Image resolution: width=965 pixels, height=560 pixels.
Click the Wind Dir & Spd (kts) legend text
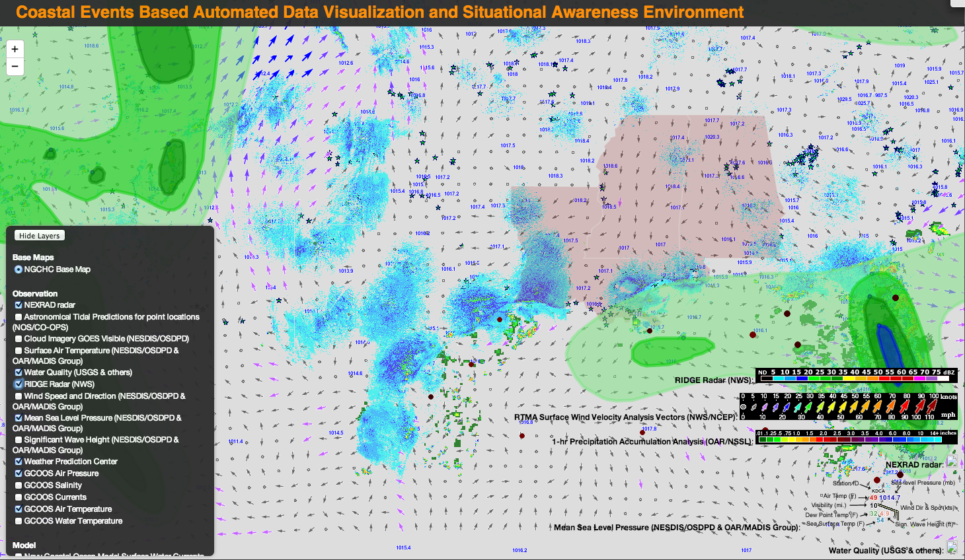tap(928, 508)
